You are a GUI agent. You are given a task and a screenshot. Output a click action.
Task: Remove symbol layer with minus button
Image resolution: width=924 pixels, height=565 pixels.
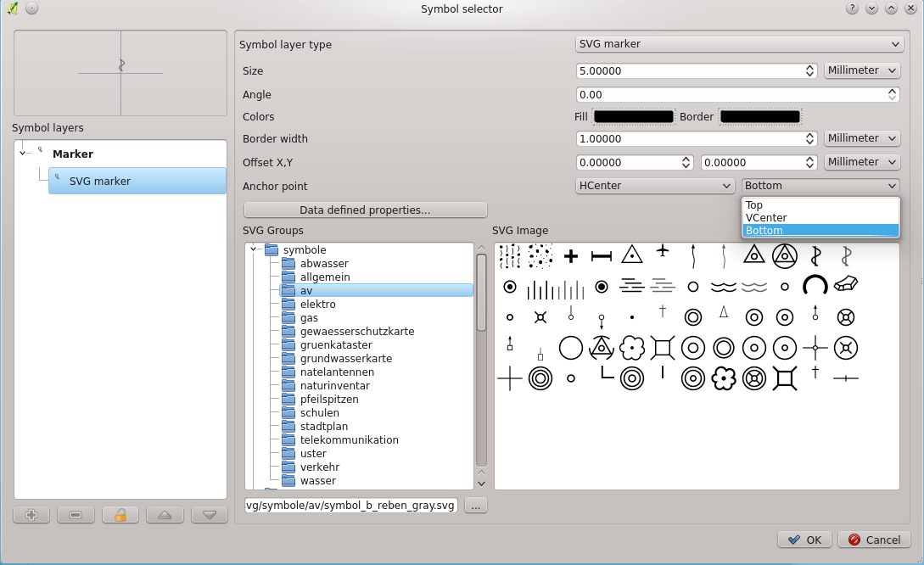pyautogui.click(x=76, y=516)
